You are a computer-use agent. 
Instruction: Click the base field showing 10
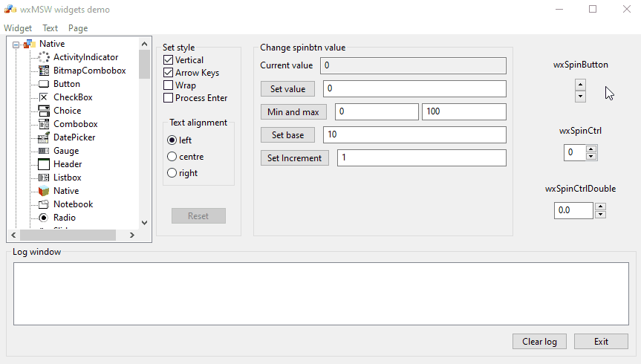coord(414,134)
